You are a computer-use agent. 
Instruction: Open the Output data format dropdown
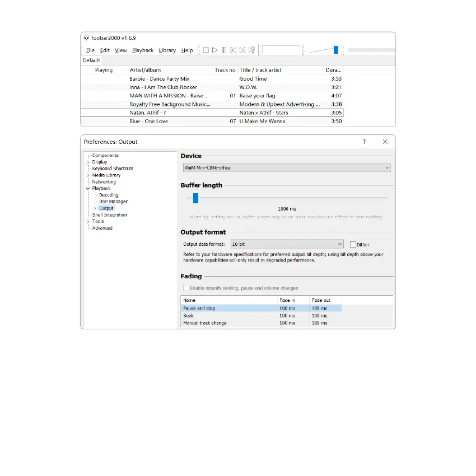pyautogui.click(x=287, y=244)
